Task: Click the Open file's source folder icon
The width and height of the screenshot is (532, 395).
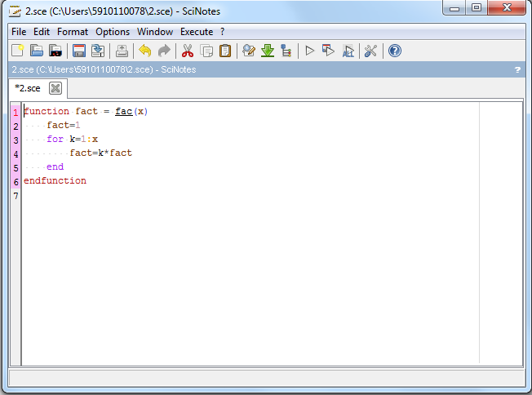Action: [x=55, y=51]
